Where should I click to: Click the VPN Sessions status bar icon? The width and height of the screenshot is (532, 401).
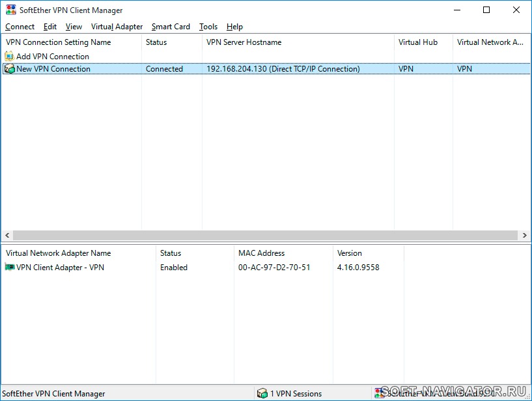point(262,393)
